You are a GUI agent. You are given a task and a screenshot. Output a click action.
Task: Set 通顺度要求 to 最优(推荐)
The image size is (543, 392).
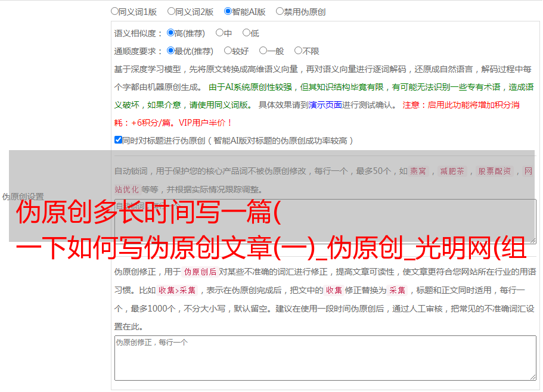[x=170, y=51]
